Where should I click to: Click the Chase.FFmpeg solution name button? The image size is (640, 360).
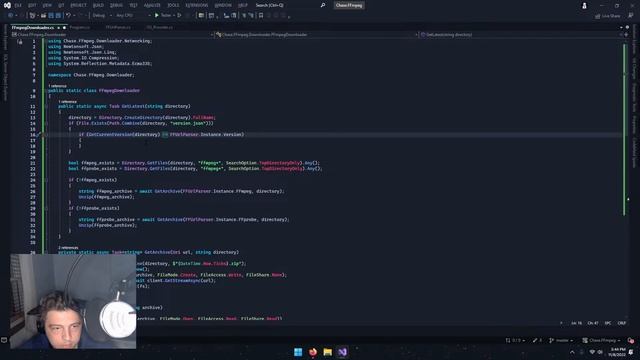[349, 5]
